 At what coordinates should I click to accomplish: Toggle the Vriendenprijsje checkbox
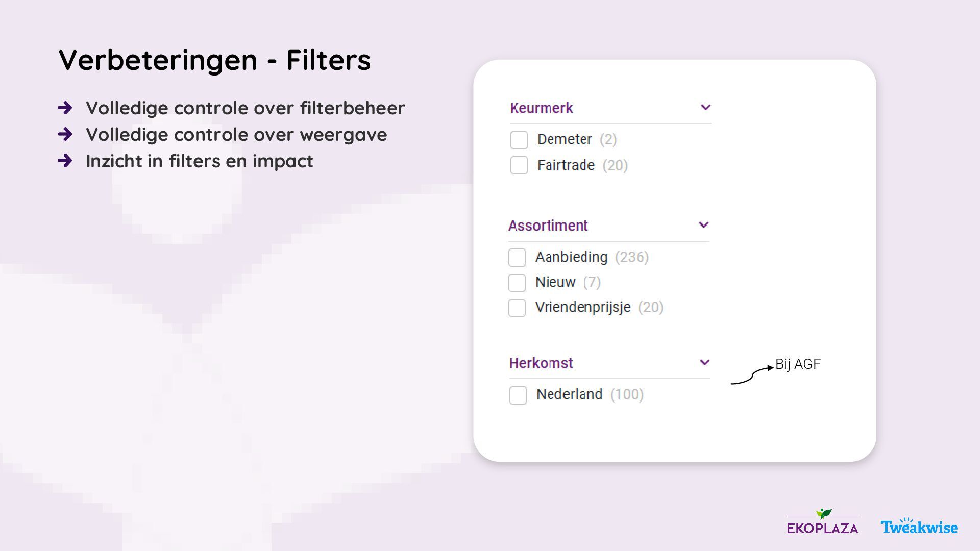pyautogui.click(x=517, y=308)
